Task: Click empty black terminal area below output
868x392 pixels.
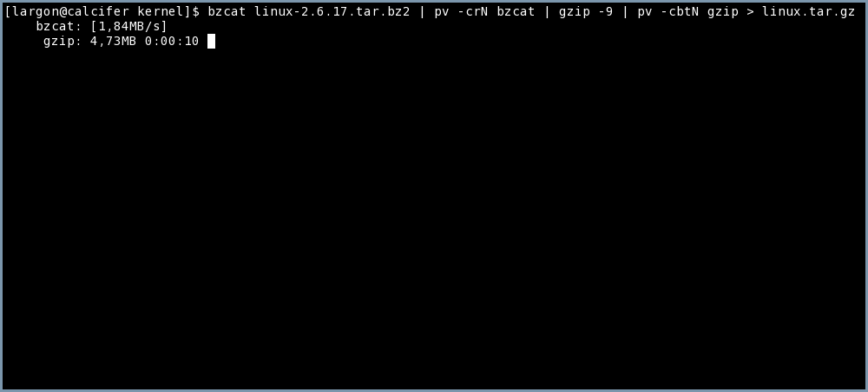Action: point(434,221)
